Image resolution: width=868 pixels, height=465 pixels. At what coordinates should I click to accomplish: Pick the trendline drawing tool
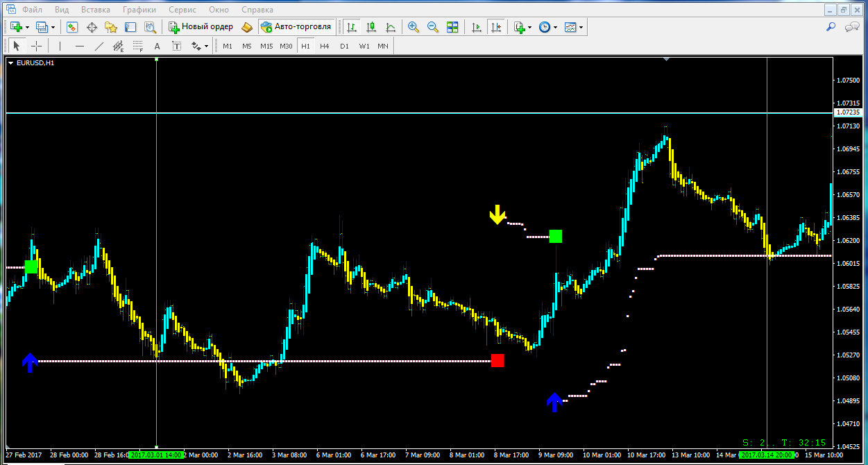(99, 46)
